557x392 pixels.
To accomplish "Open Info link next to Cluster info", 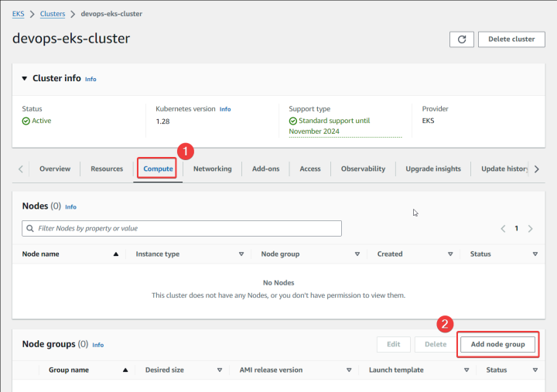I will [x=91, y=79].
